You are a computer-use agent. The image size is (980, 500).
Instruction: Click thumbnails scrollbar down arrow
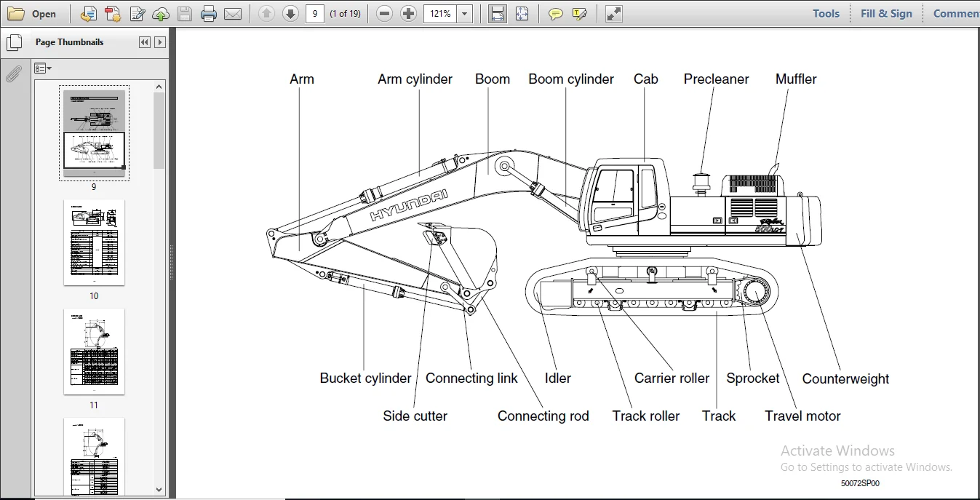[159, 490]
